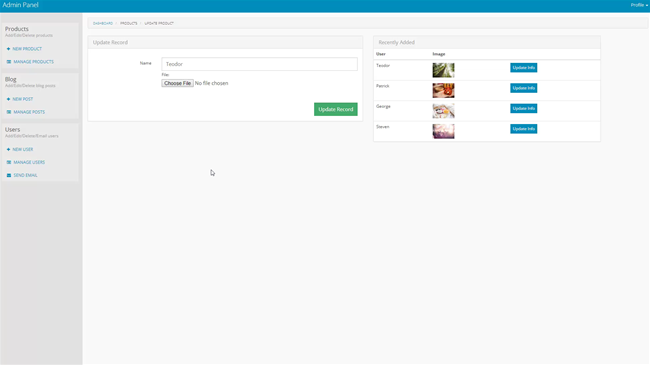
Task: Click the list icon beside Manage Posts
Action: (x=9, y=112)
